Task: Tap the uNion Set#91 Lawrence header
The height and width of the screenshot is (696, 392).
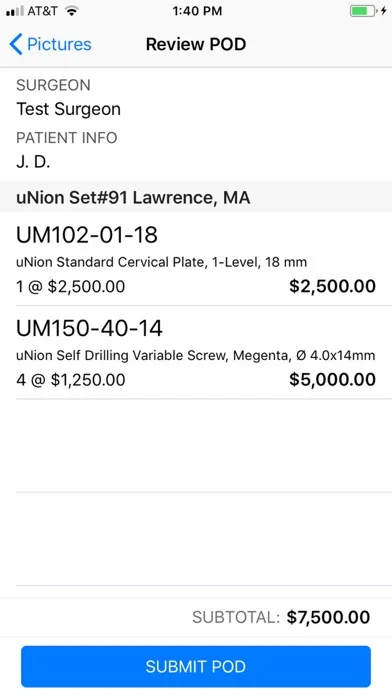Action: pyautogui.click(x=196, y=197)
